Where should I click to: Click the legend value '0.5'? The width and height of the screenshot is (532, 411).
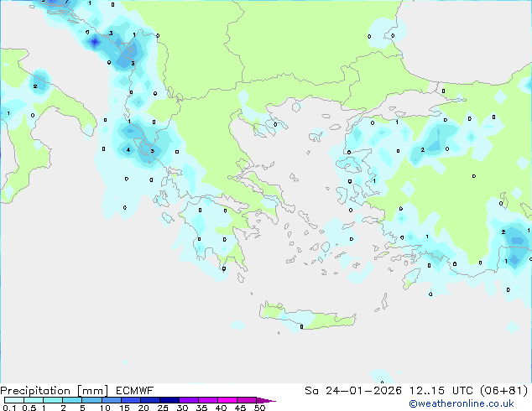click(29, 408)
